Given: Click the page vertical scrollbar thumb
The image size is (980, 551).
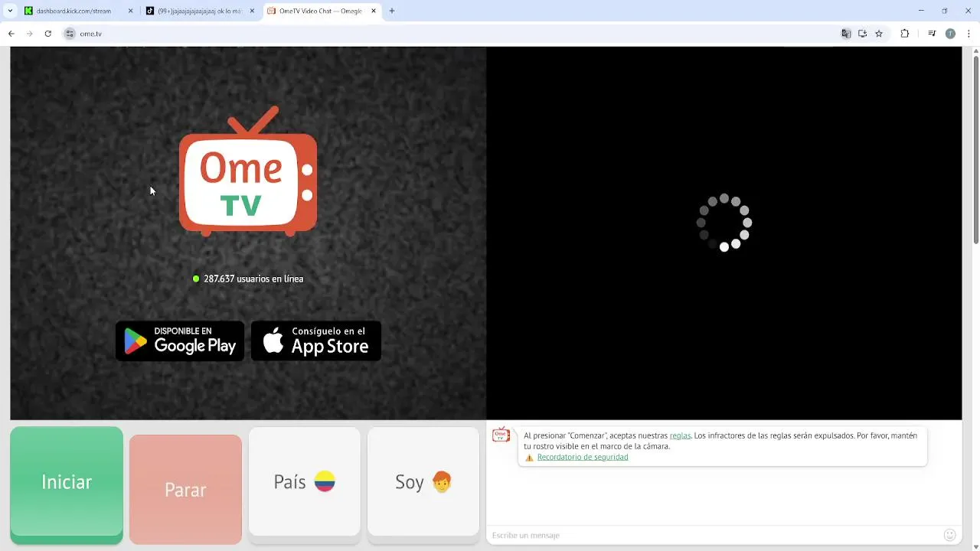Looking at the screenshot, I should point(975,151).
